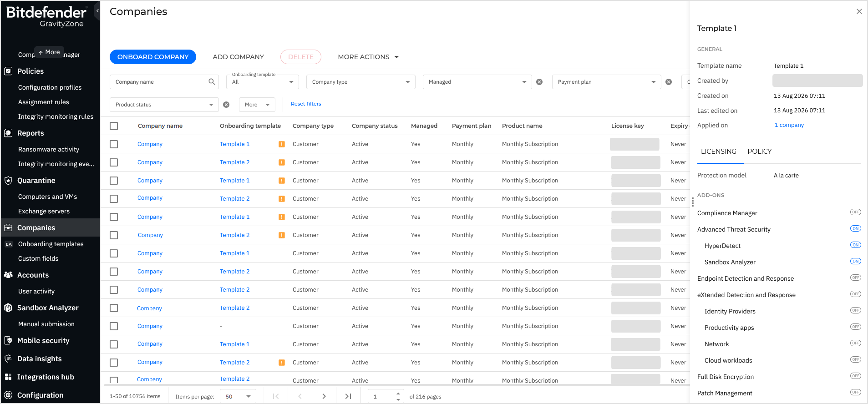Open the MORE ACTIONS menu
The image size is (868, 404).
pos(368,57)
